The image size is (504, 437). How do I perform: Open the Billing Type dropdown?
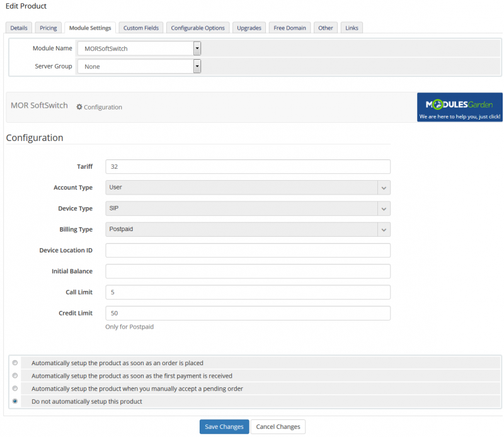point(383,229)
